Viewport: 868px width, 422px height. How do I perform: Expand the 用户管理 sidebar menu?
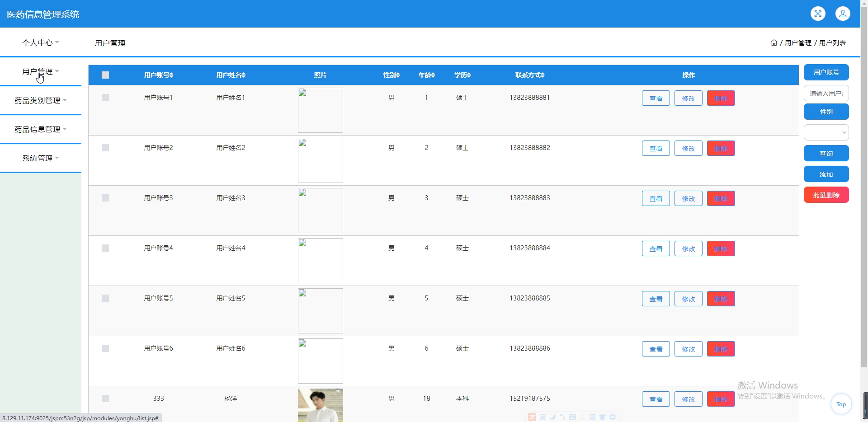(41, 71)
